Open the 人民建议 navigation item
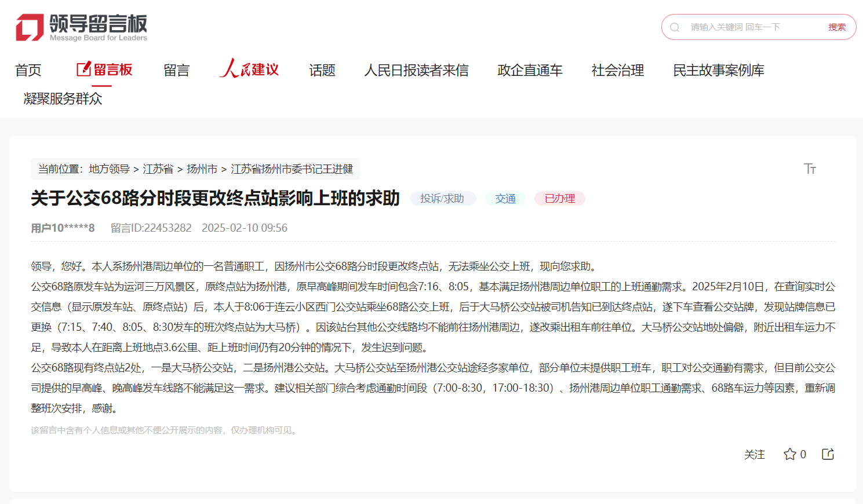 pos(249,70)
